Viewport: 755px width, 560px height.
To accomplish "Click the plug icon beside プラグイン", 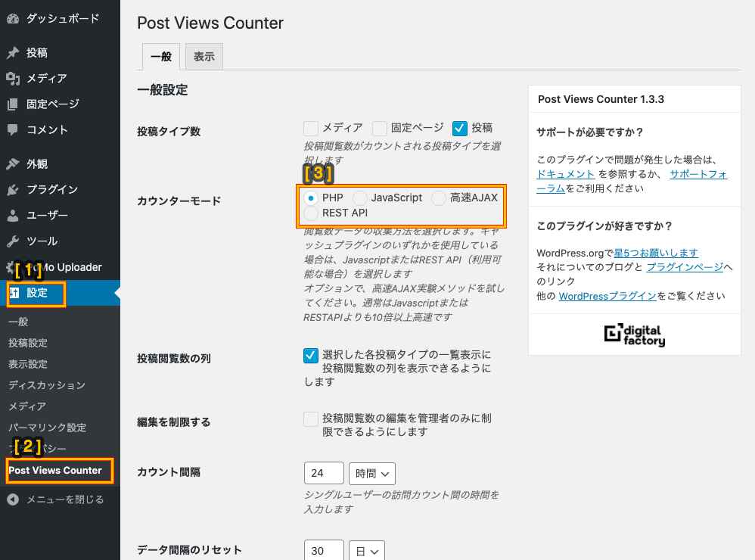I will click(13, 190).
